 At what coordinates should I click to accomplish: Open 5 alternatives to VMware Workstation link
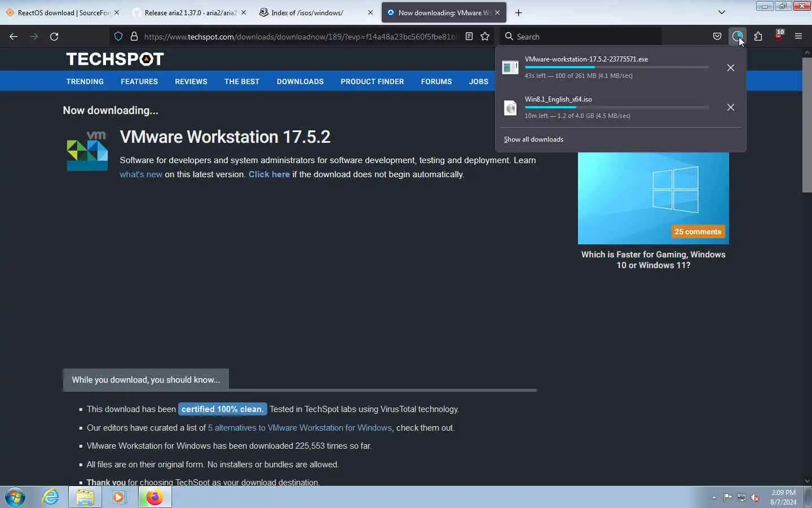coord(300,428)
